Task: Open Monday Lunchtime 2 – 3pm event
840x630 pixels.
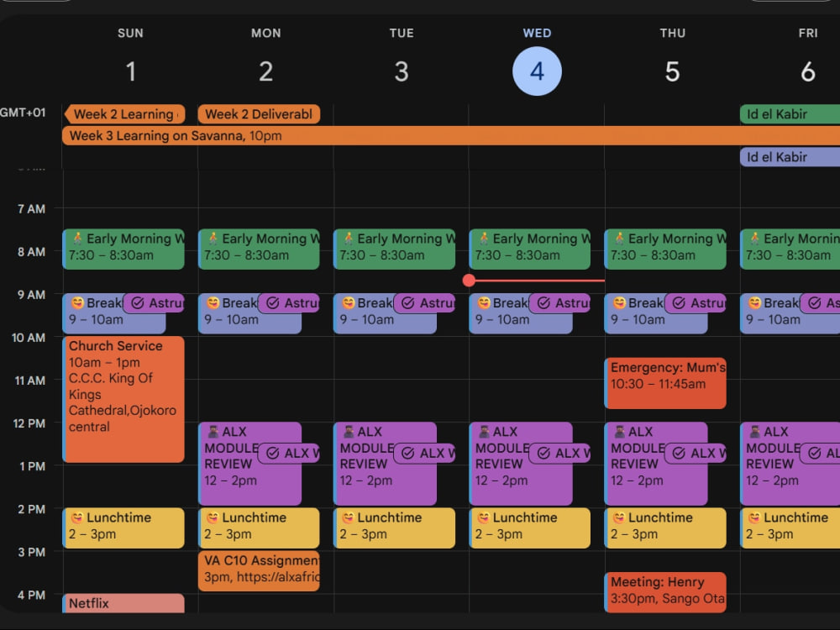Action: tap(259, 528)
